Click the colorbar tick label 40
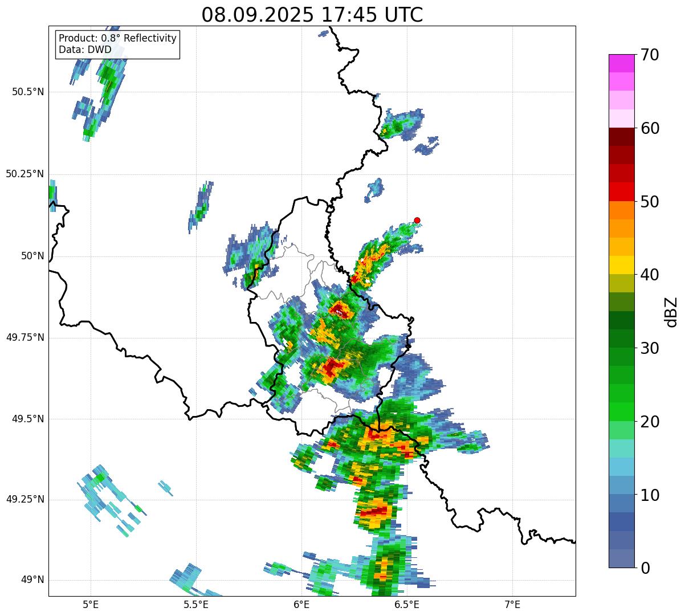Viewport: 685px width, 616px height. [x=650, y=275]
